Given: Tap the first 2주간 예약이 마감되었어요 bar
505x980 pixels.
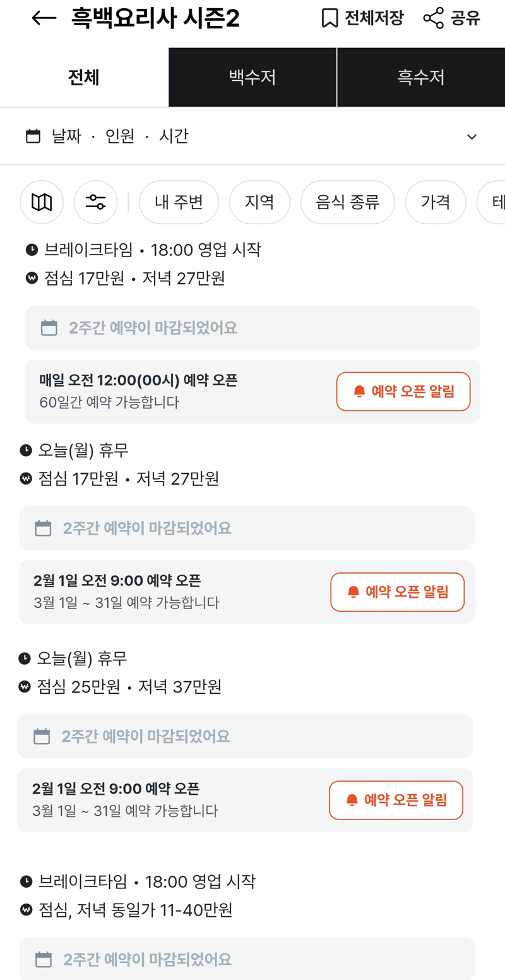Looking at the screenshot, I should point(252,328).
